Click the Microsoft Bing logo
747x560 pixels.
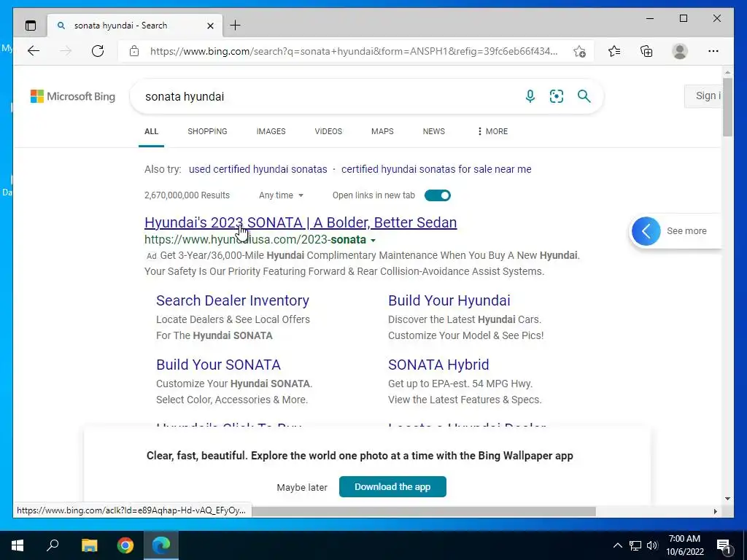click(73, 96)
